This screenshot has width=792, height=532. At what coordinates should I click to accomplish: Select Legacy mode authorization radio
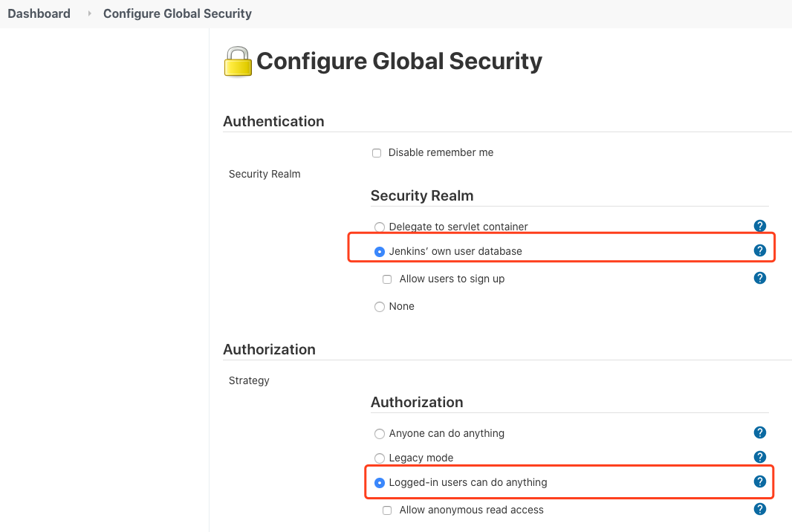(x=380, y=458)
